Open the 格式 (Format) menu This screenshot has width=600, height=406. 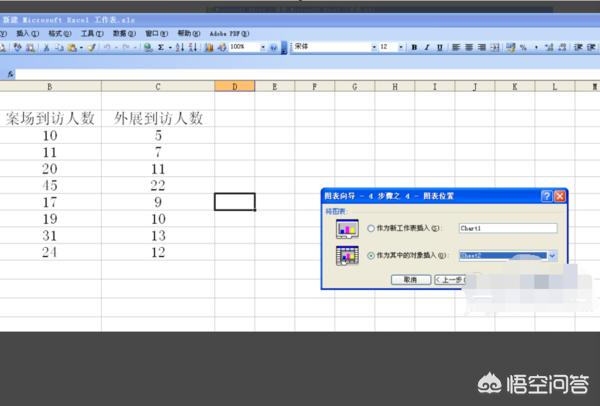pos(57,33)
